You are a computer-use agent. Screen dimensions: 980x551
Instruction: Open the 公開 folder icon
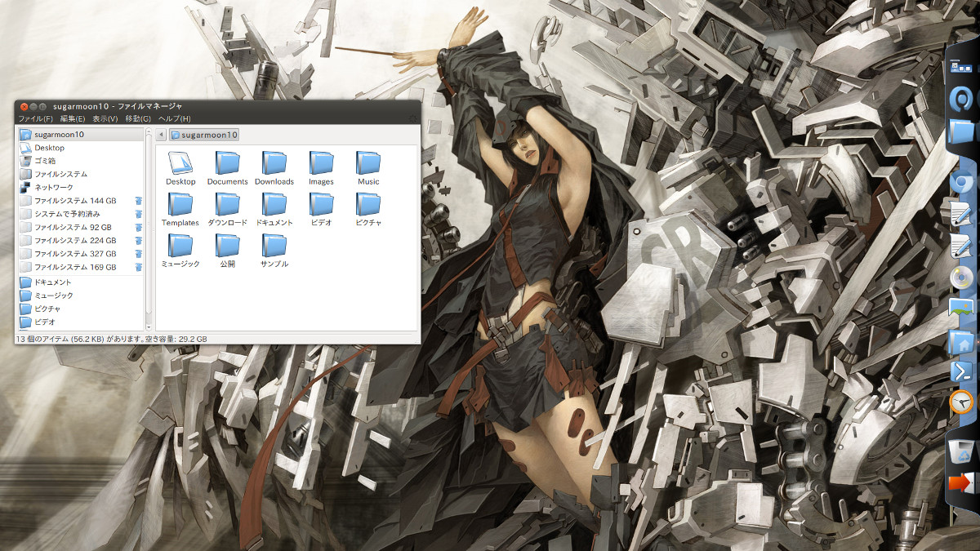(x=227, y=245)
